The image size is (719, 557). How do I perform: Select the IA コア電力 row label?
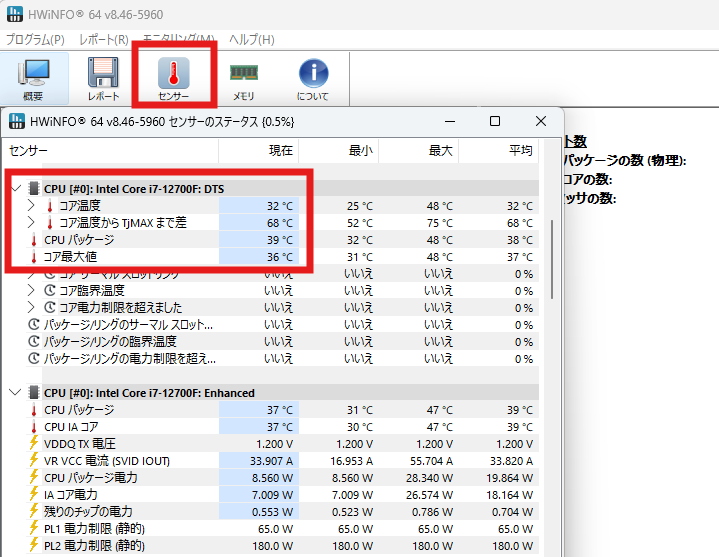tap(71, 495)
